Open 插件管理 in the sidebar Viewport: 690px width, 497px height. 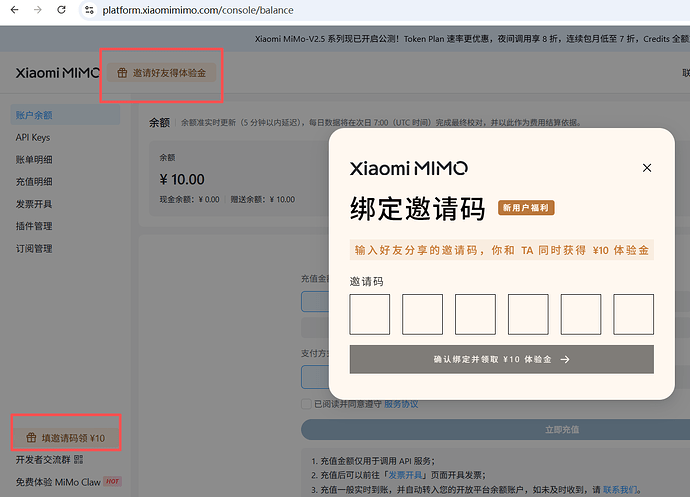click(x=34, y=226)
